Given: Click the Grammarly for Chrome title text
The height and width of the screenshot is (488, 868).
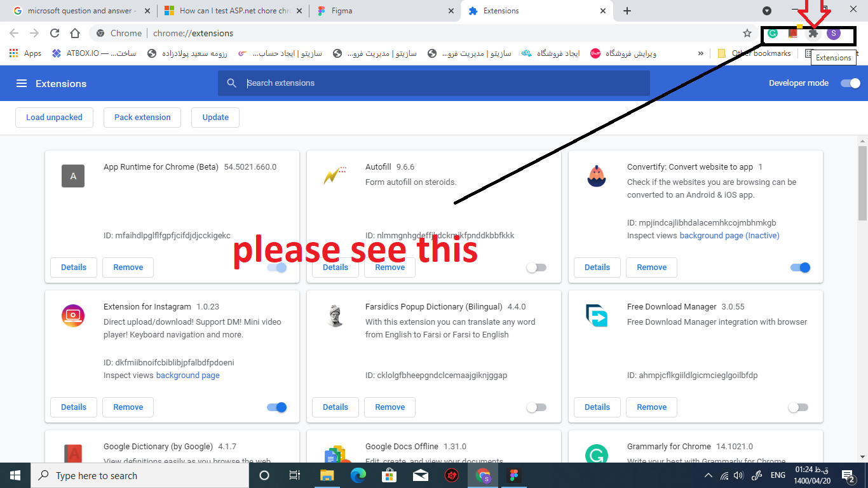Looking at the screenshot, I should tap(669, 447).
